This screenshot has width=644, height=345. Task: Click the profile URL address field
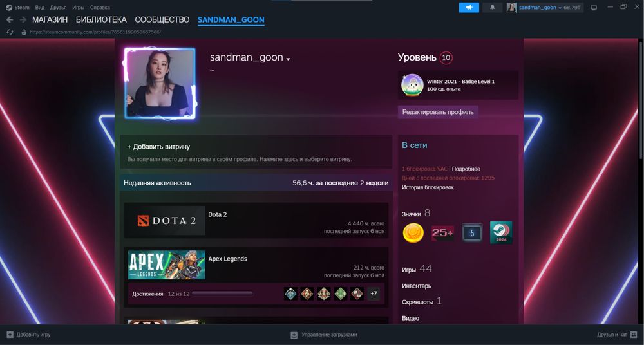pyautogui.click(x=95, y=32)
